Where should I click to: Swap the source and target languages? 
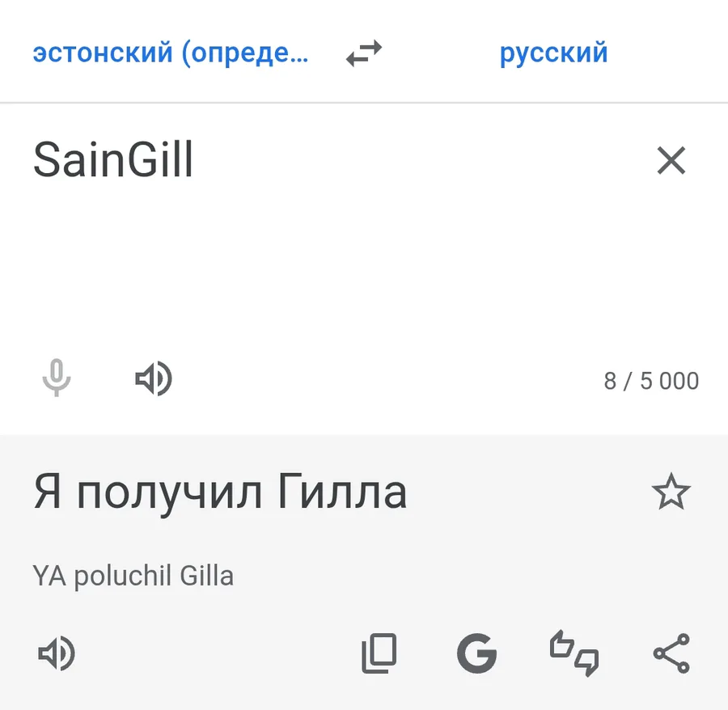pos(363,54)
